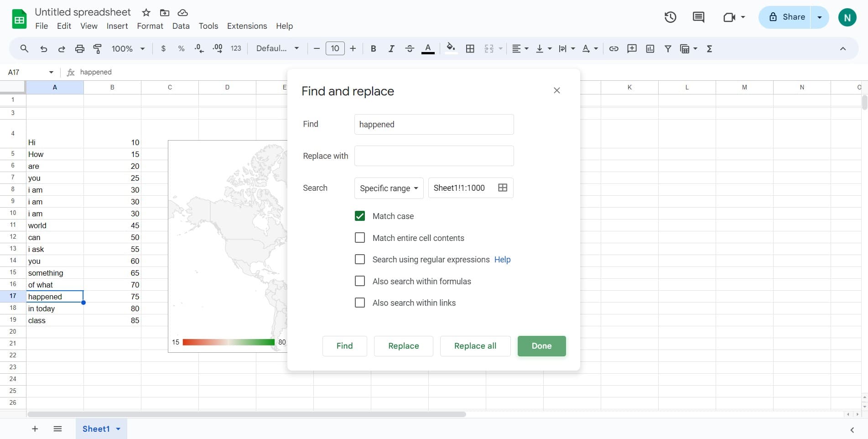Click the insert chart icon
868x439 pixels.
(650, 49)
